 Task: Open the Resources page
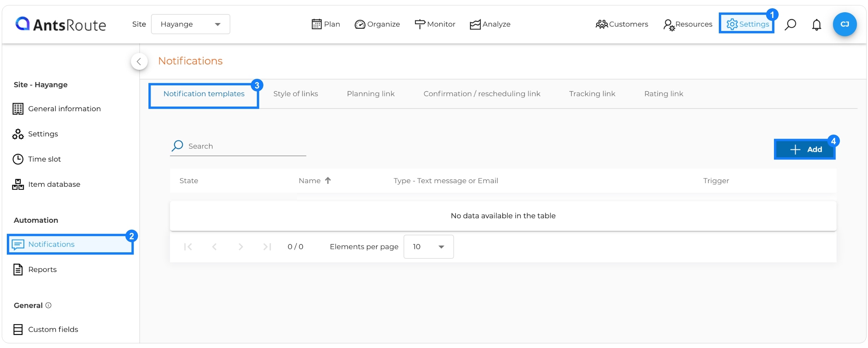[687, 24]
